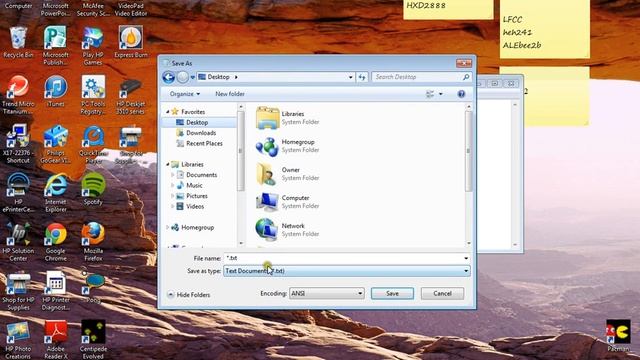Open the Homegroup system folder item
This screenshot has height=360, width=640.
[x=286, y=146]
